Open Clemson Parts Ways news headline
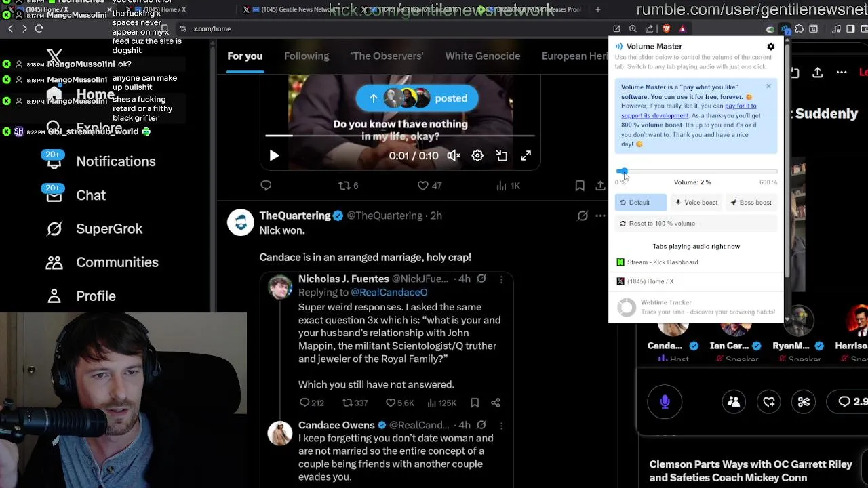Screen dimensions: 868x488 click(x=751, y=470)
